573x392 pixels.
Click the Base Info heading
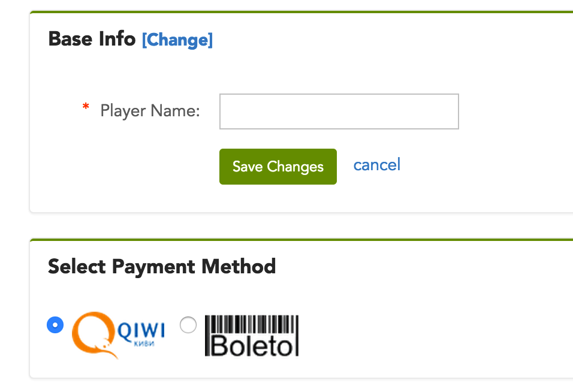tap(92, 39)
